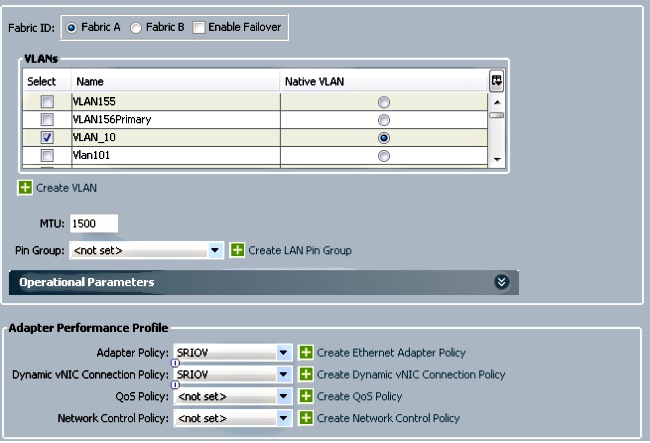Click the plus icon for Create LAN Pin Group
Image resolution: width=650 pixels, height=443 pixels.
(237, 250)
